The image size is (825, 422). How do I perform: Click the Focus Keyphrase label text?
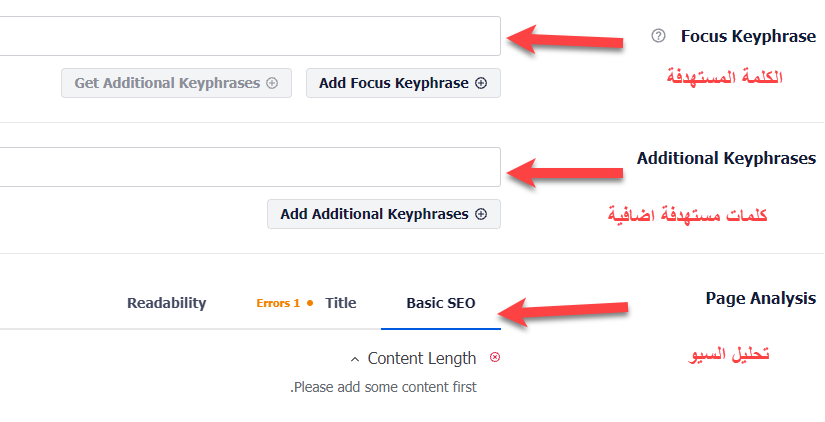pos(749,36)
